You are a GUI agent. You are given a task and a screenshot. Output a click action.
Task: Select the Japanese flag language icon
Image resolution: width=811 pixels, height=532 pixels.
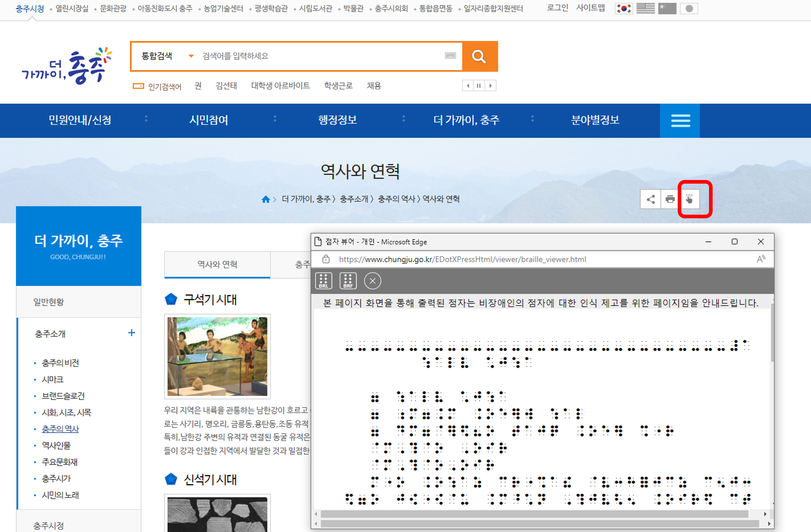(x=689, y=9)
